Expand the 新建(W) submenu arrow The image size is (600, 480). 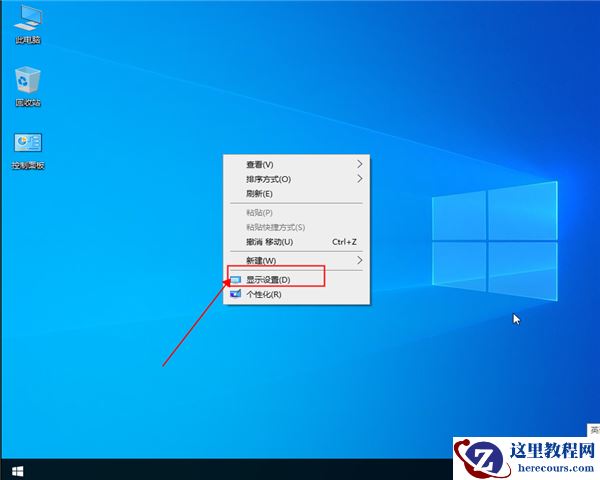pos(359,260)
